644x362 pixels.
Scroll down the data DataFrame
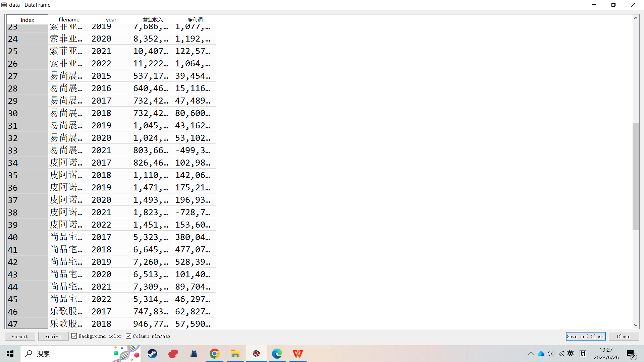click(x=636, y=326)
